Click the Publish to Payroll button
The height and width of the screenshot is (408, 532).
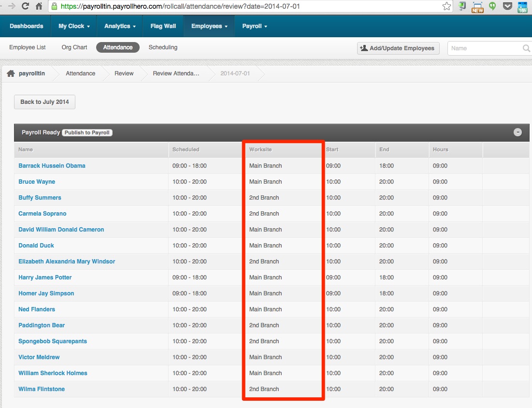click(87, 132)
